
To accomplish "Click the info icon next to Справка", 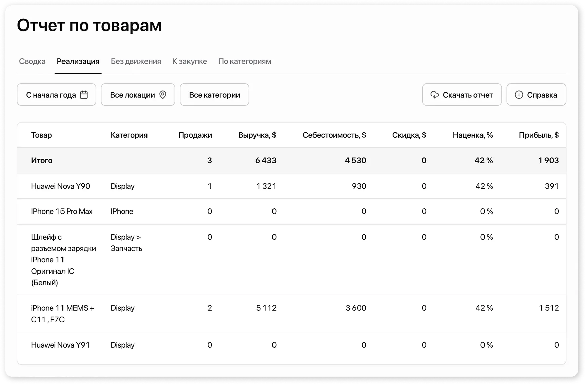I will 519,95.
